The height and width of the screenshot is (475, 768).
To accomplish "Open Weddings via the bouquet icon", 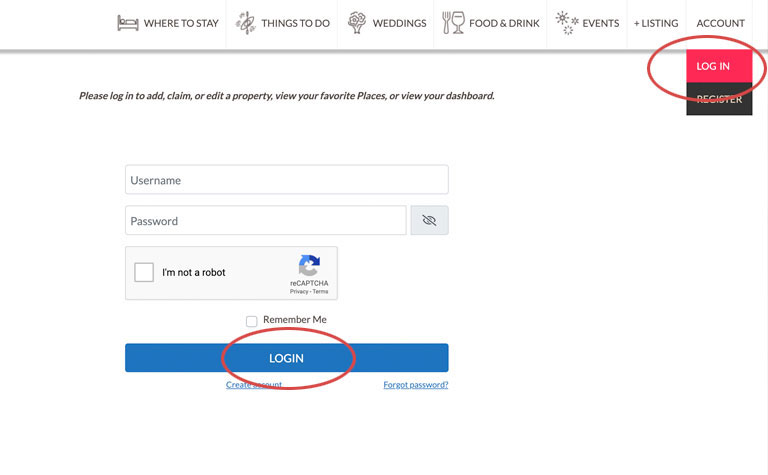I will point(357,23).
